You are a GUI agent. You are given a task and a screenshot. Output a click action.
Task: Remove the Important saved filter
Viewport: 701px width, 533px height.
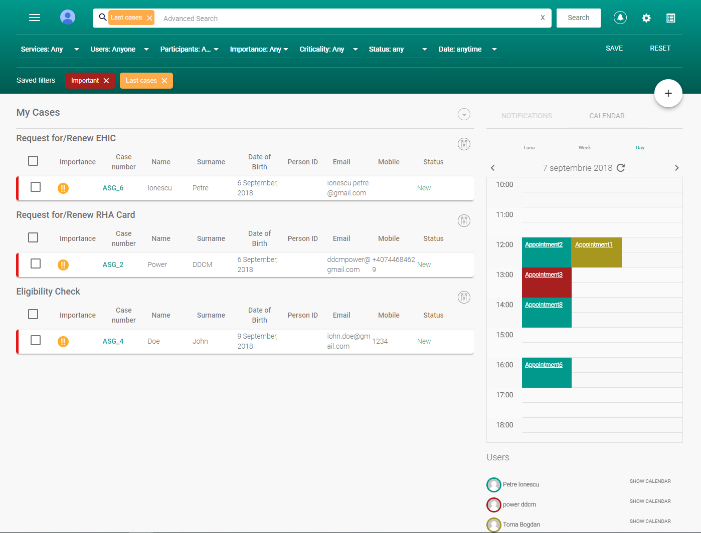click(106, 80)
